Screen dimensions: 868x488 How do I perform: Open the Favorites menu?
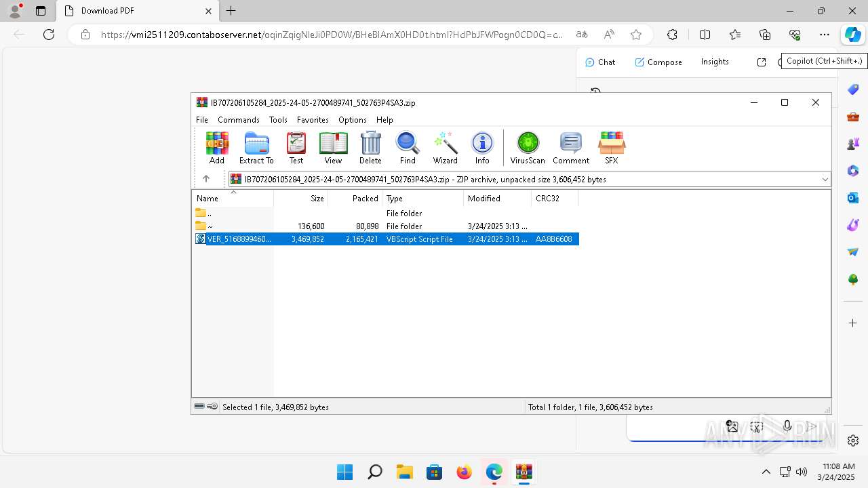(313, 120)
